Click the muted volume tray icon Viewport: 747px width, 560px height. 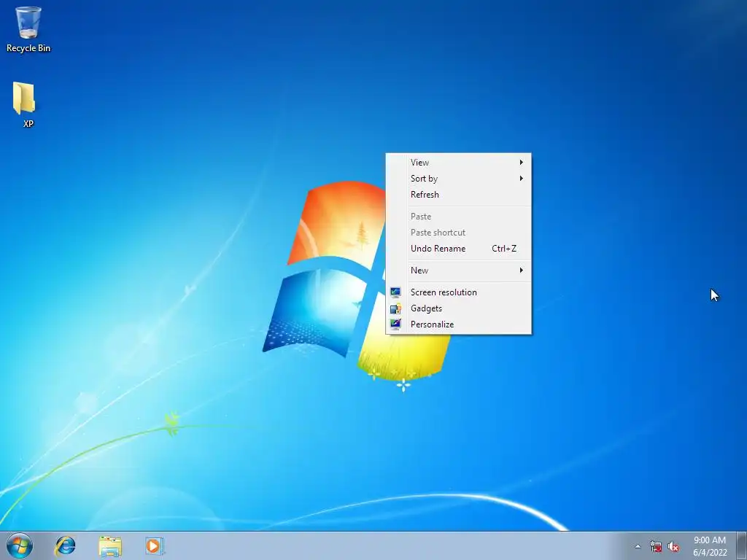673,547
